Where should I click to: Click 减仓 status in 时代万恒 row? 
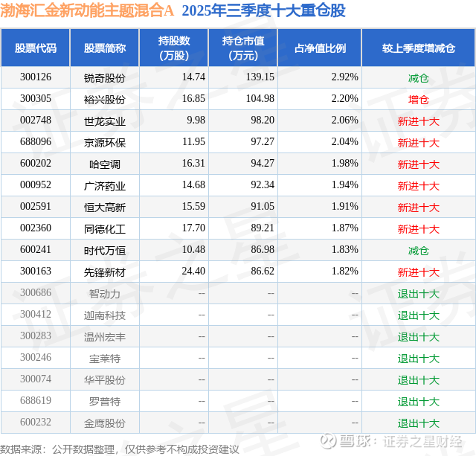pos(418,251)
